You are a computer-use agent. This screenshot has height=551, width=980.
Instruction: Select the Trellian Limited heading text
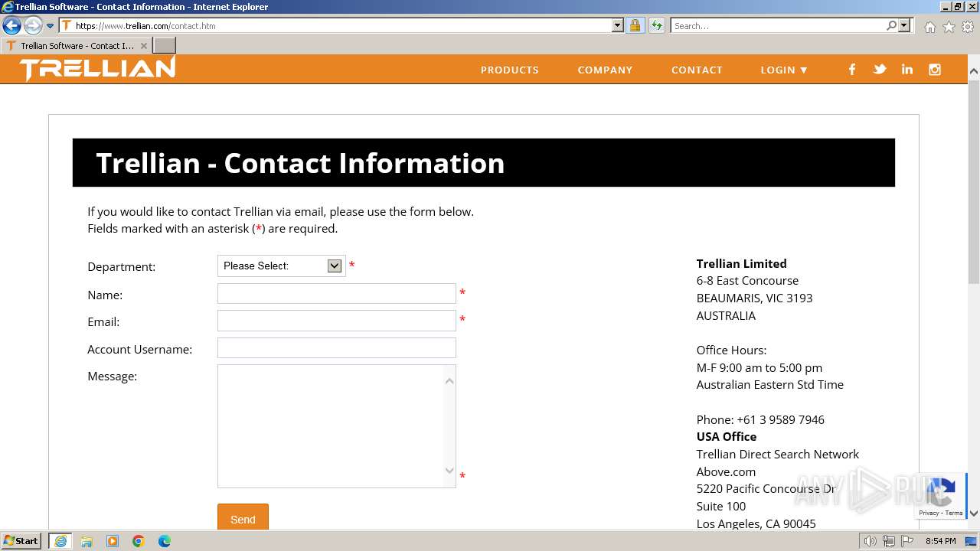pos(741,263)
